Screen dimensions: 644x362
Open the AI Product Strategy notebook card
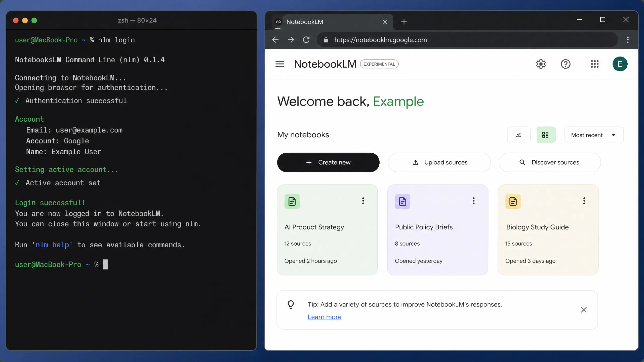click(327, 230)
